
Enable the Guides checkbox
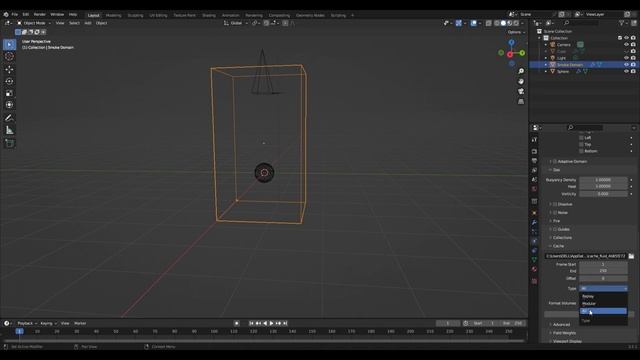(555, 229)
